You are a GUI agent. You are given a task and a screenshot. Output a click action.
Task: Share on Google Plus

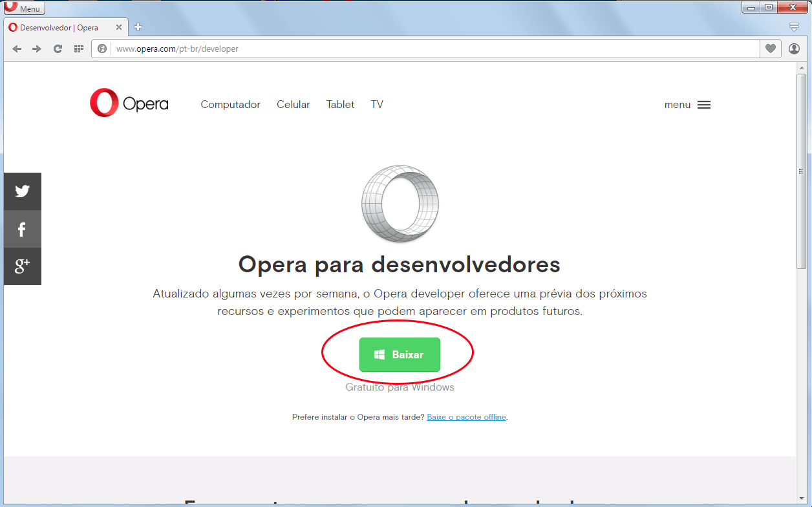coord(23,266)
